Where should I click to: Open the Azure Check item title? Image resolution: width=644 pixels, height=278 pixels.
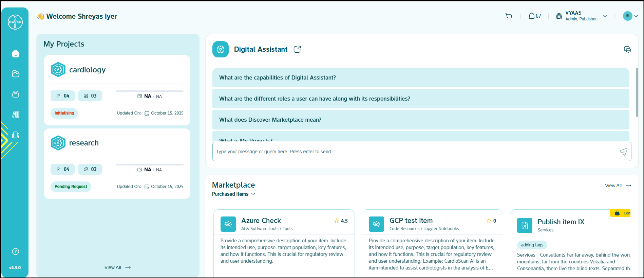point(261,221)
